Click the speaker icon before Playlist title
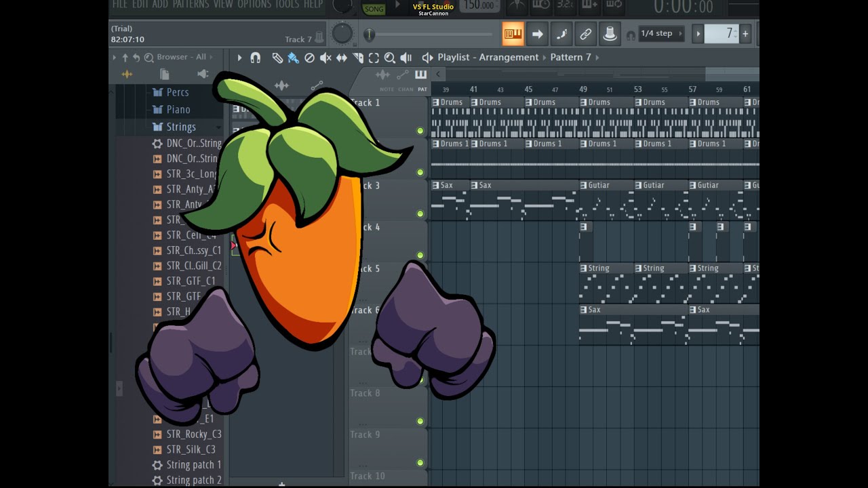 point(427,58)
